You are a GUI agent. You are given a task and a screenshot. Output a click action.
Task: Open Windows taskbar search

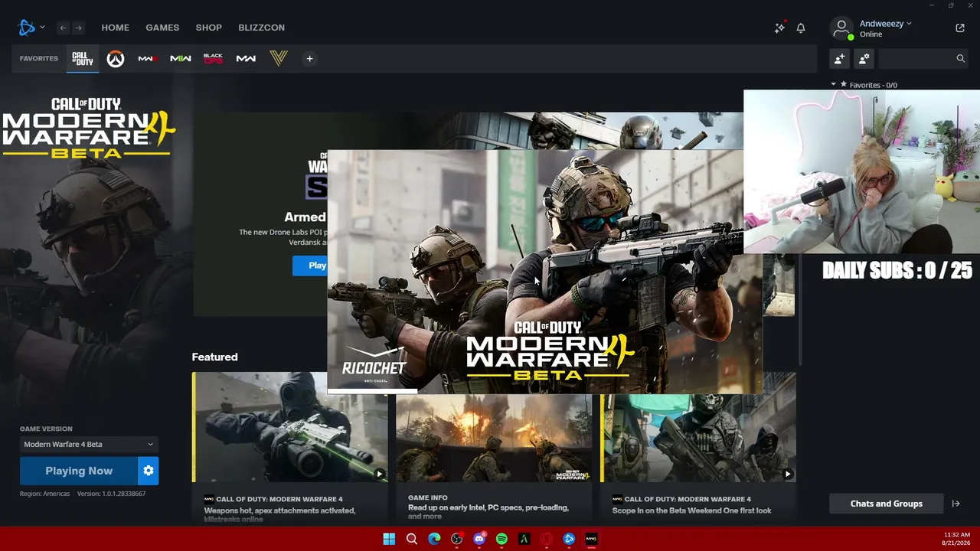[x=412, y=539]
